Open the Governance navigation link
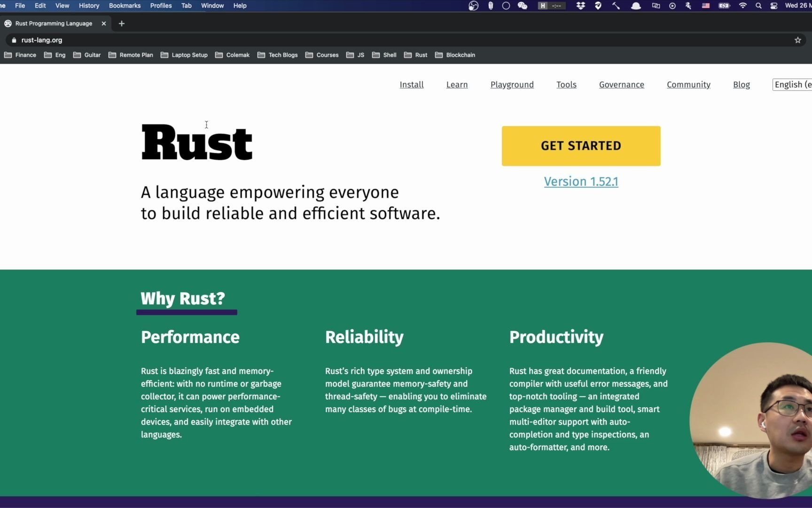812x508 pixels. 622,85
